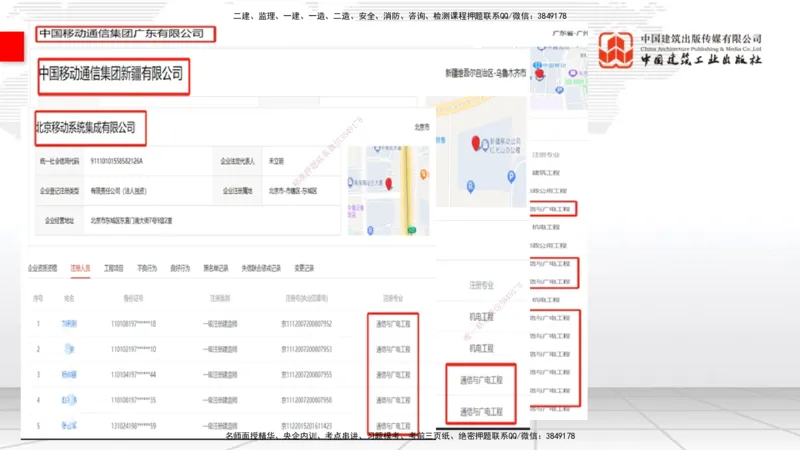
Task: Click the 通信与广电工程 specialty in row 1
Action: click(x=393, y=324)
